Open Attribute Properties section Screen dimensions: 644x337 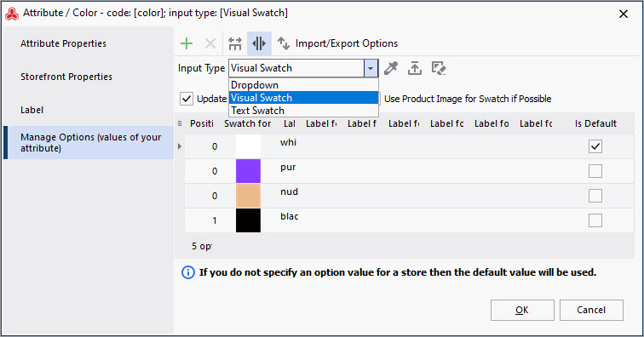click(x=89, y=43)
